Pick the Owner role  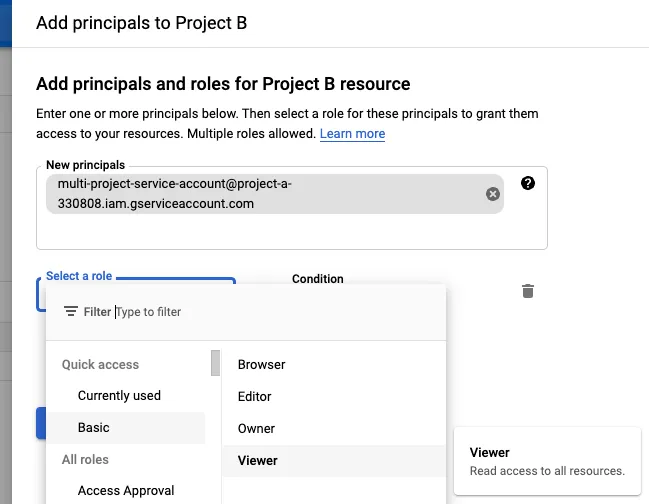point(256,429)
